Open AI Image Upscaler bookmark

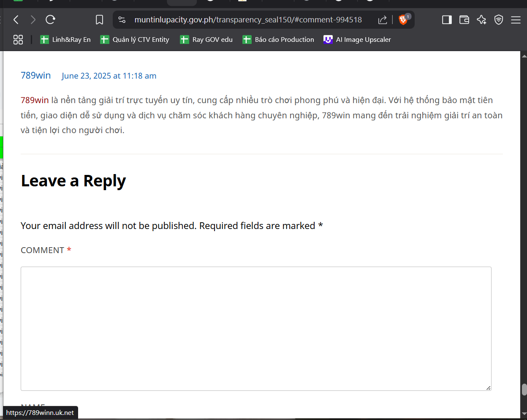[357, 40]
